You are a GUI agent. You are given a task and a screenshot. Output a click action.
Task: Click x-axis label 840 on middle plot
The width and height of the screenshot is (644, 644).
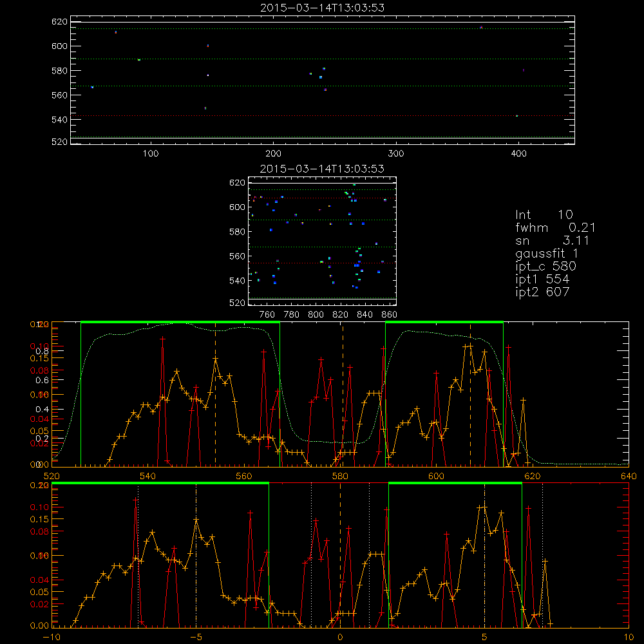click(x=365, y=315)
